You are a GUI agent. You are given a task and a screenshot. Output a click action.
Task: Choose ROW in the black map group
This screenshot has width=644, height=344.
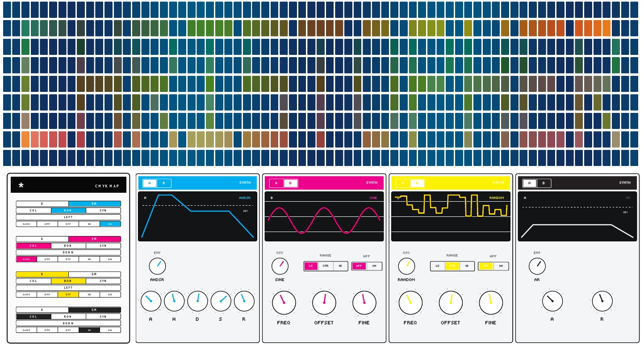click(x=68, y=316)
